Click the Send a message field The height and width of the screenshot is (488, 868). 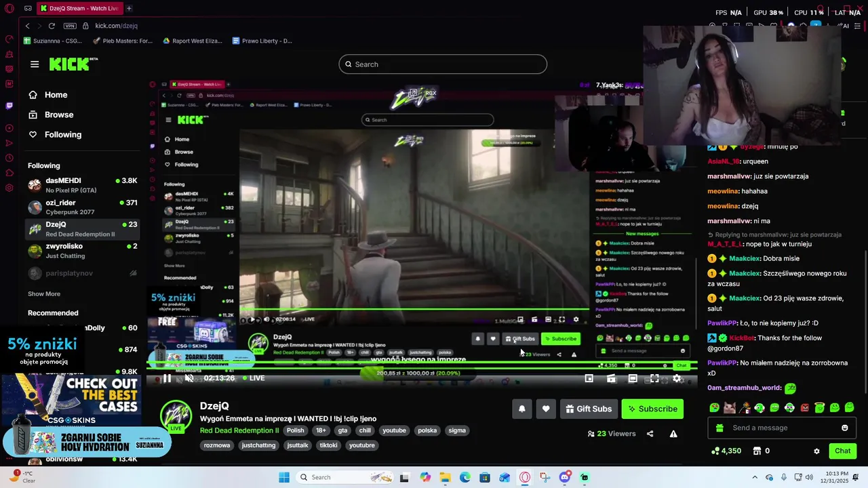[x=783, y=428]
